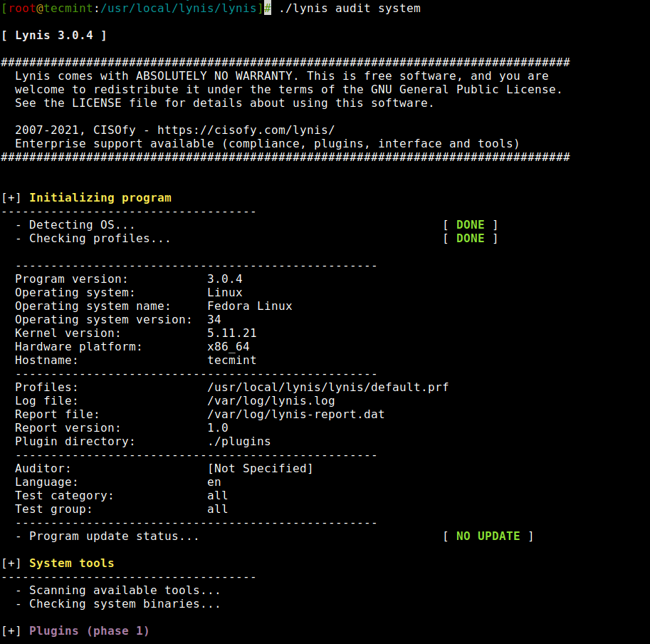650x644 pixels.
Task: Click the x86_64 hardware platform value
Action: pos(228,347)
